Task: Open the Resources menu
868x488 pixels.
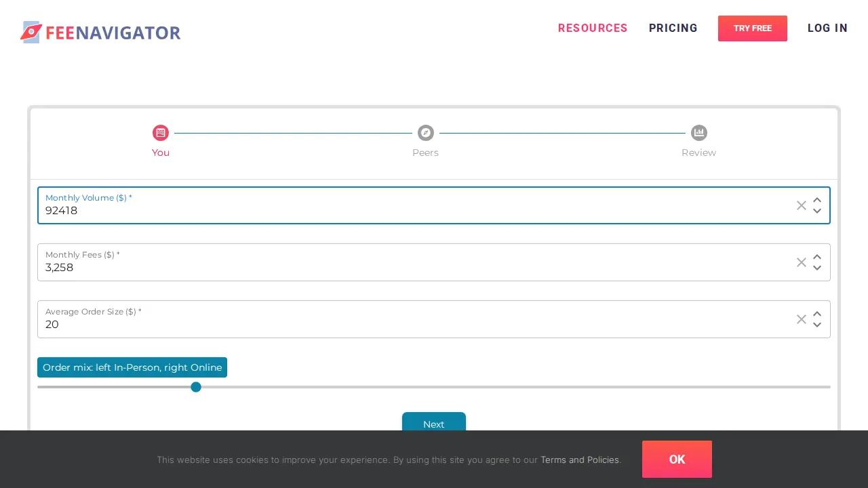Action: pos(593,28)
